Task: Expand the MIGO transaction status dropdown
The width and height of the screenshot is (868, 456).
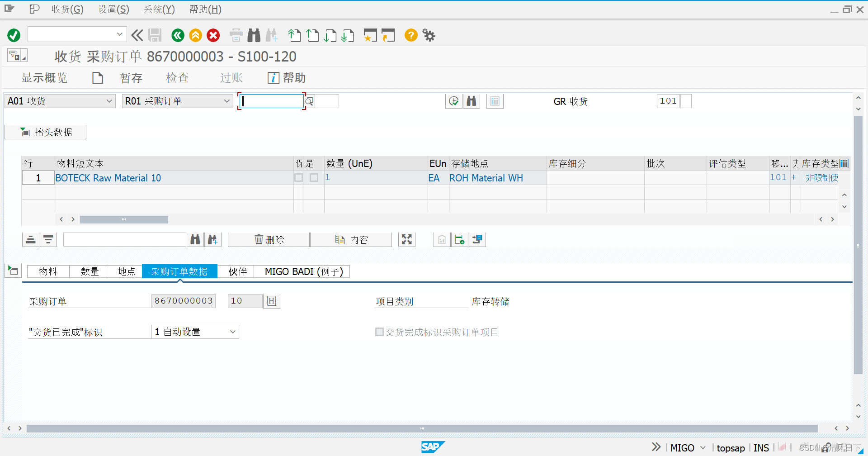Action: pos(703,448)
